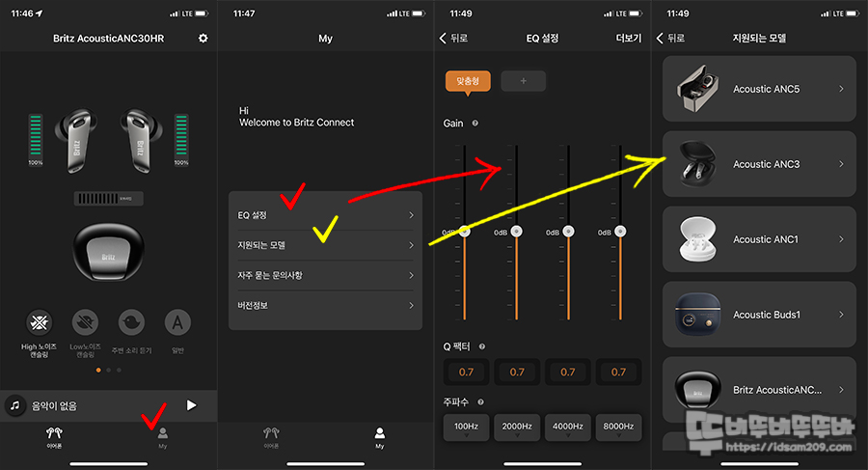The width and height of the screenshot is (868, 470).
Task: Expand chevron on 자주 묻는 문의사항 row
Action: (411, 275)
